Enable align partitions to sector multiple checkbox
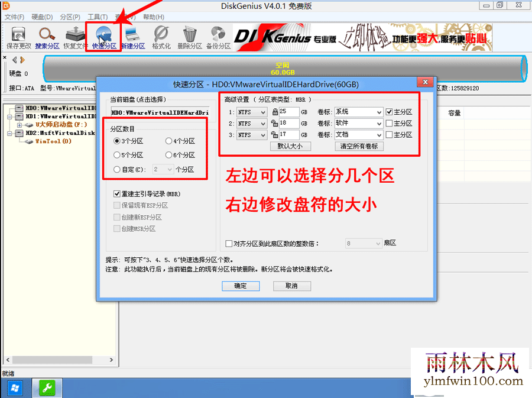Image resolution: width=532 pixels, height=398 pixels. click(x=229, y=243)
